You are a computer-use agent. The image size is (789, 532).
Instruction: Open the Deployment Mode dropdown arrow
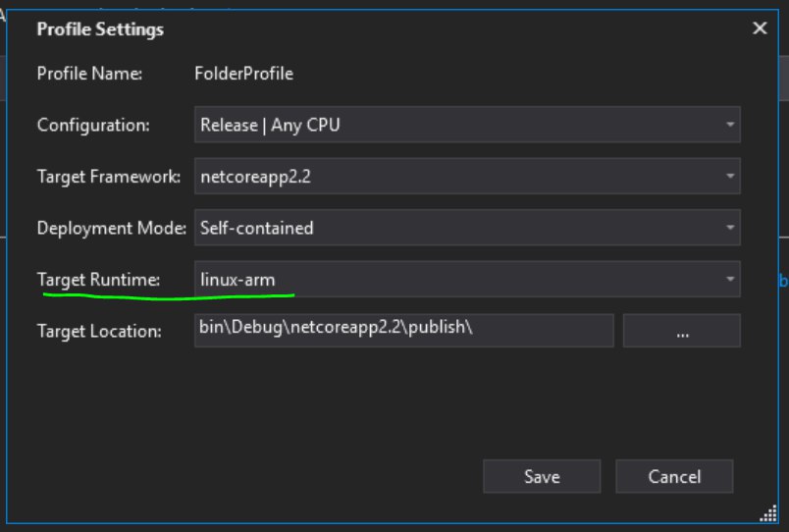click(x=729, y=228)
